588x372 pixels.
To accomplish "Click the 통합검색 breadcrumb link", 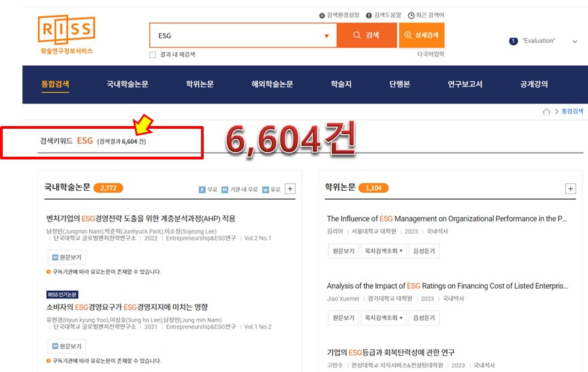I will pos(572,111).
